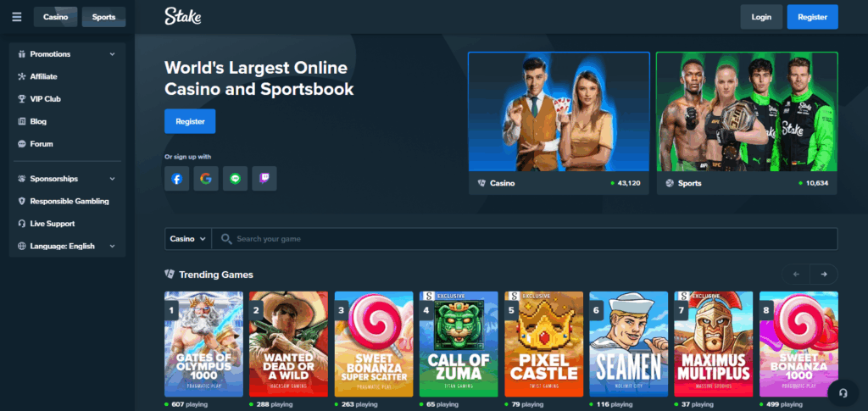Click the Blog icon in sidebar

[22, 121]
